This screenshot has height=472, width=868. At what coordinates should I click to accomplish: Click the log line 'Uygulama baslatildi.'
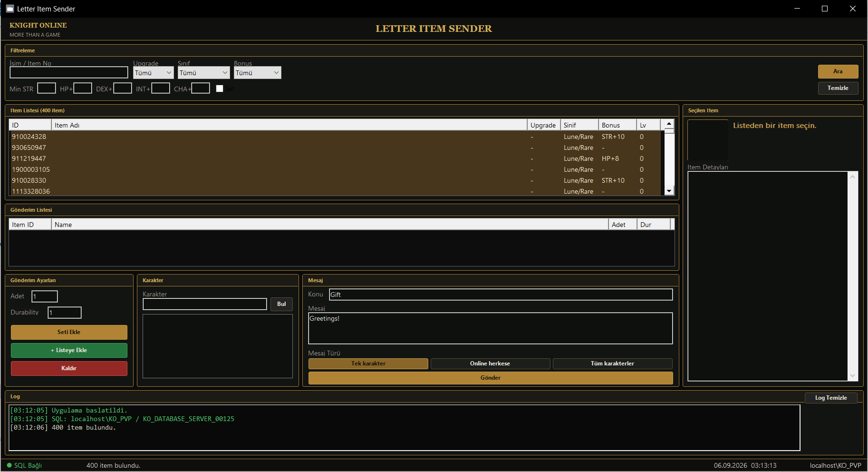point(68,410)
